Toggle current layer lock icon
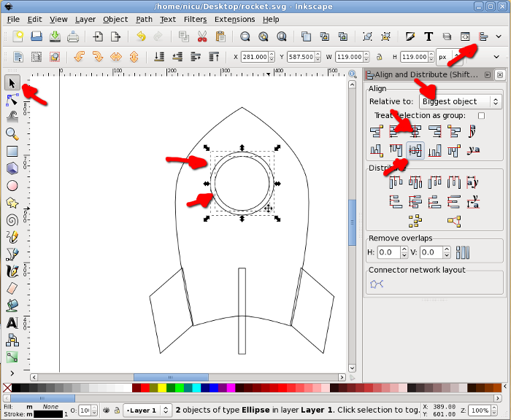Viewport: 511px width, 420px height. 117,411
